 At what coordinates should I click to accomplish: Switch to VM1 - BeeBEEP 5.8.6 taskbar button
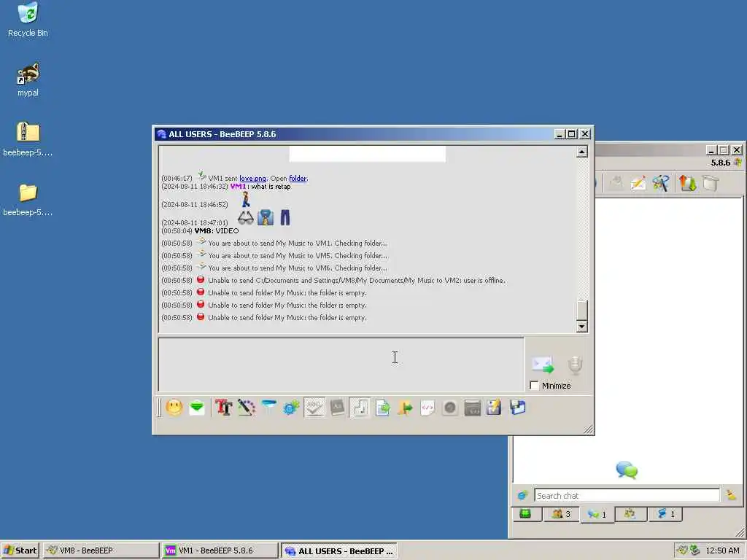(x=220, y=551)
